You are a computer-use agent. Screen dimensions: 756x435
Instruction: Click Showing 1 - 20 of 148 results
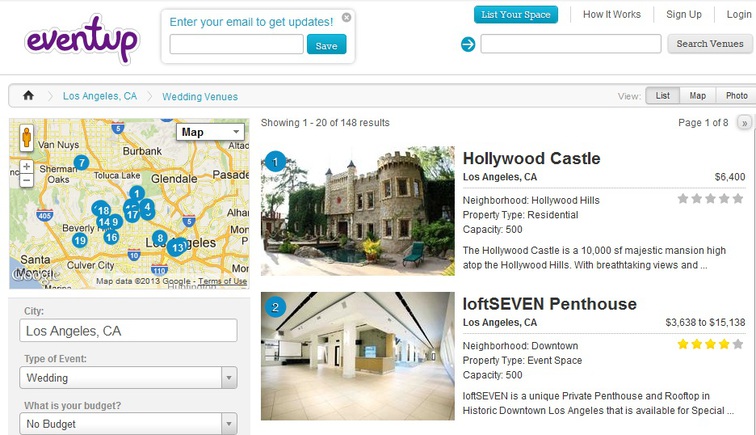[x=325, y=122]
